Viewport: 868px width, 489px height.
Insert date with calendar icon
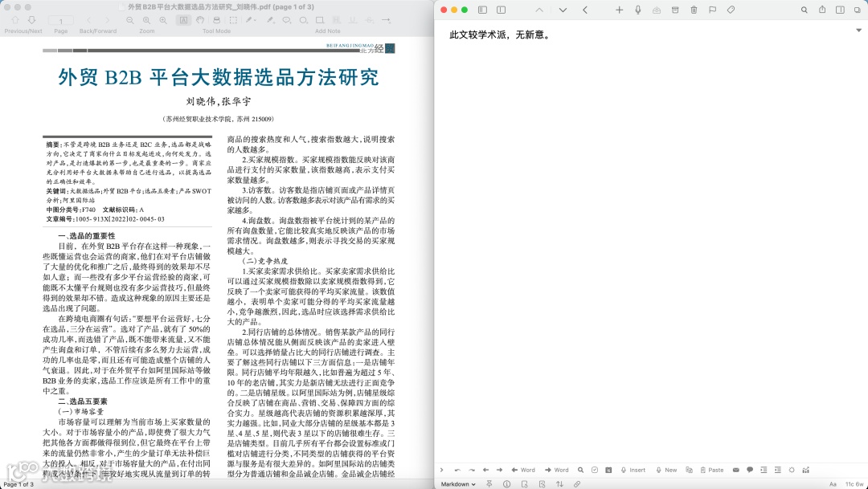pos(608,471)
